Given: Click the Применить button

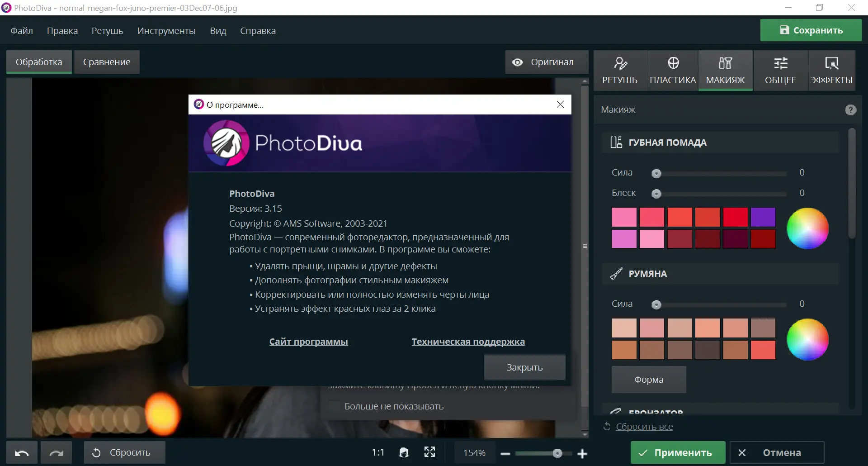Looking at the screenshot, I should tap(677, 452).
